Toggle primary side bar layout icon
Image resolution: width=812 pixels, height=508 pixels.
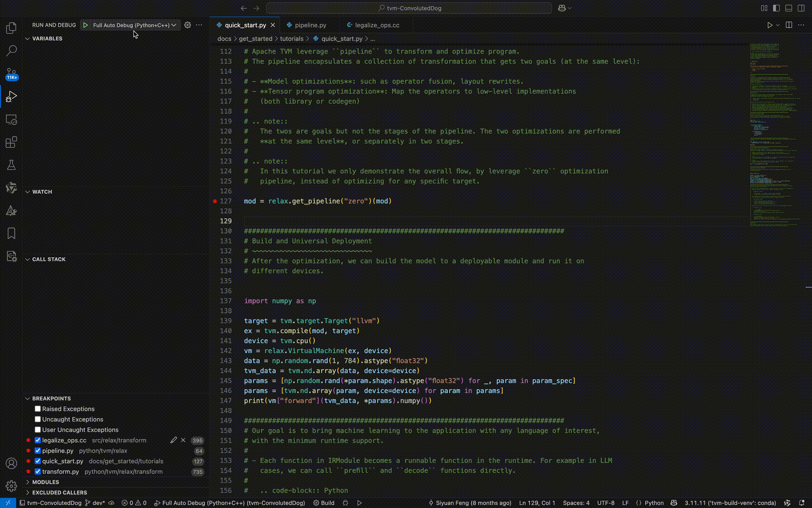776,8
